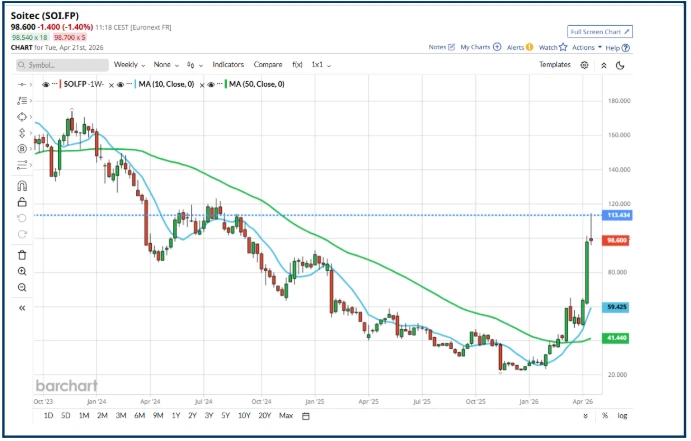This screenshot has width=691, height=441.
Task: Expand the line tool submenu arrow
Action: click(31, 85)
